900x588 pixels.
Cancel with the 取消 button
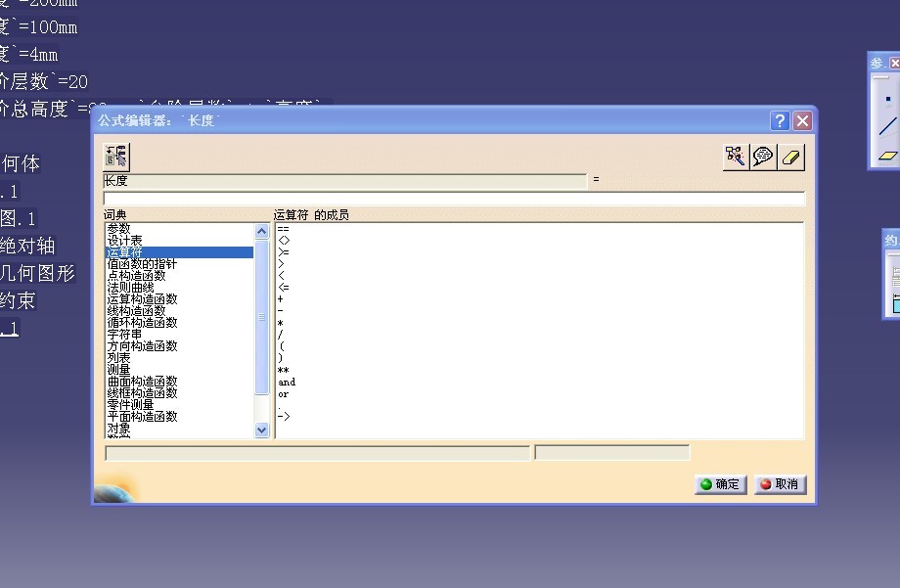(780, 484)
